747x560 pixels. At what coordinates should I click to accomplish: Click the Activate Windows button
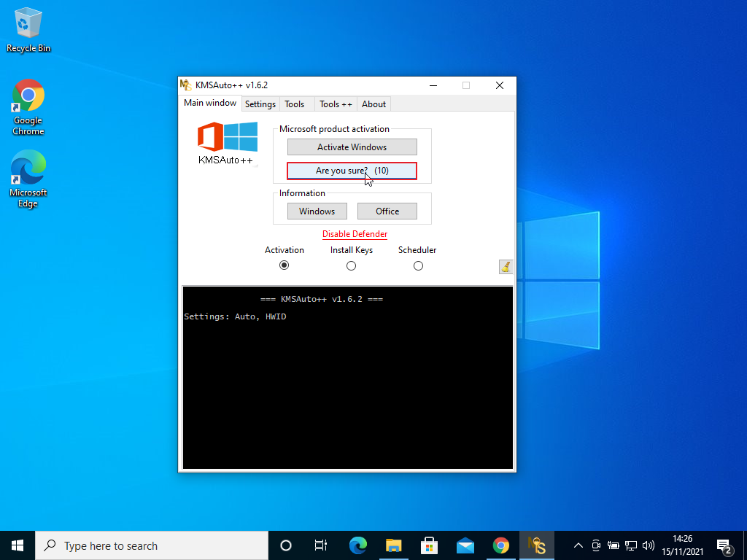coord(352,147)
